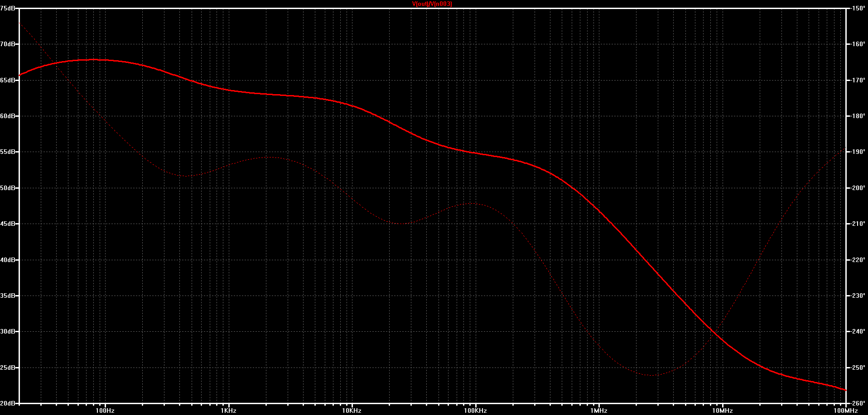868x415 pixels.
Task: Click the 100KHz frequency axis label
Action: coord(476,410)
